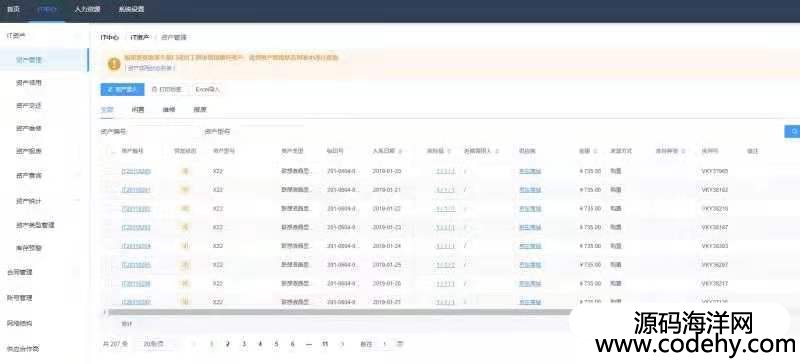Click the orange warning notice icon
Image resolution: width=800 pixels, height=364 pixels.
click(x=114, y=64)
